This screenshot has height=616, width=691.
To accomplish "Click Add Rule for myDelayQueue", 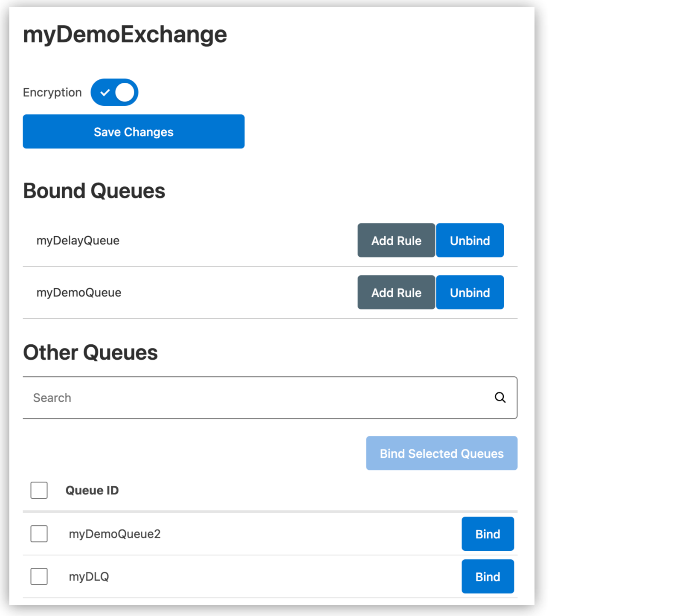I will click(396, 240).
